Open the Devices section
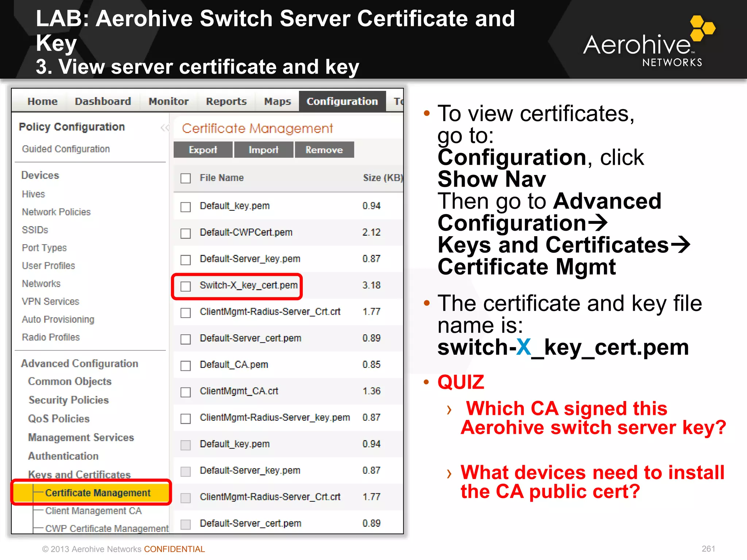Image resolution: width=747 pixels, height=560 pixels. pos(40,175)
